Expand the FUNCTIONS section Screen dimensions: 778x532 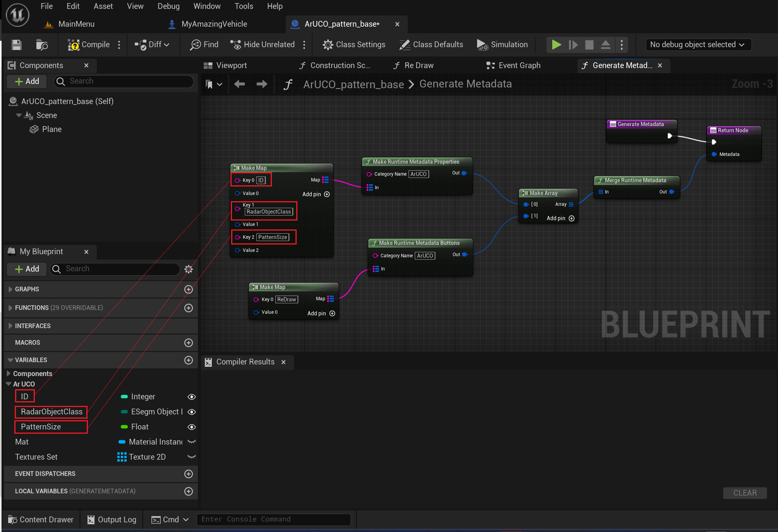10,308
